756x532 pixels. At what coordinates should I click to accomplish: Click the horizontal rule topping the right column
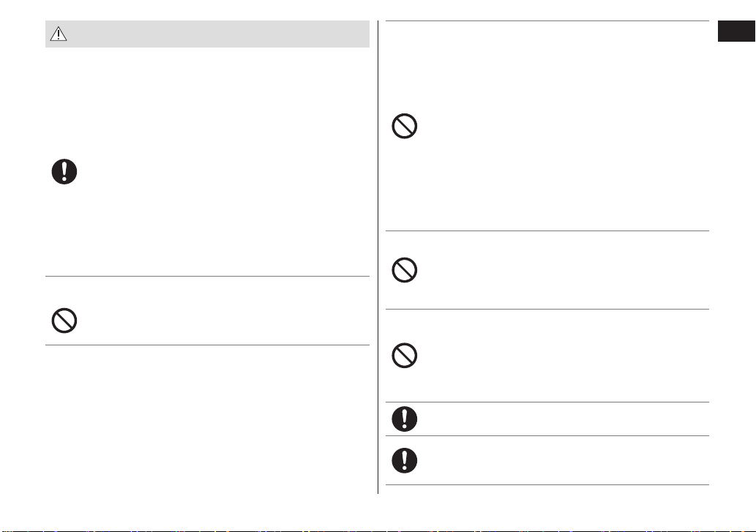click(547, 20)
